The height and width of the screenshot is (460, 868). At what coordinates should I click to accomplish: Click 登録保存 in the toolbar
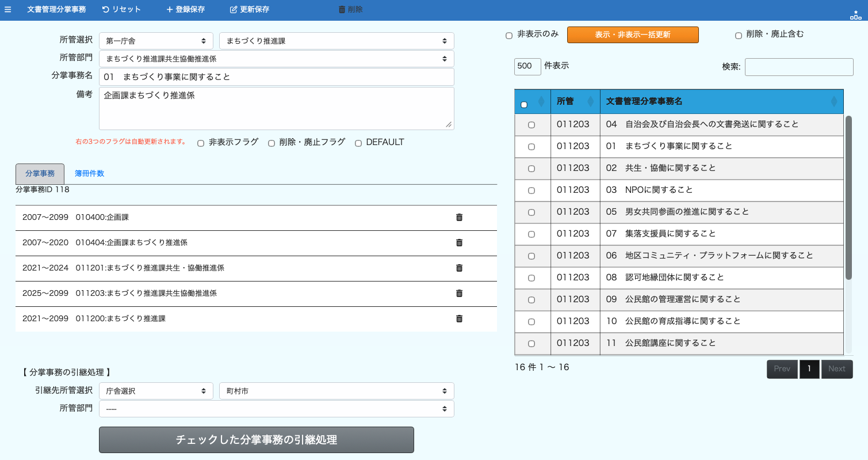point(185,9)
